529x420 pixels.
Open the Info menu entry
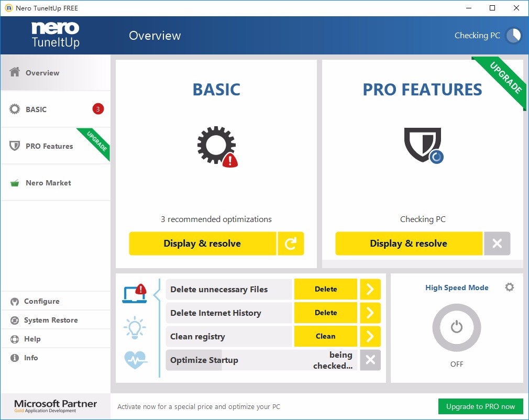[x=56, y=358]
